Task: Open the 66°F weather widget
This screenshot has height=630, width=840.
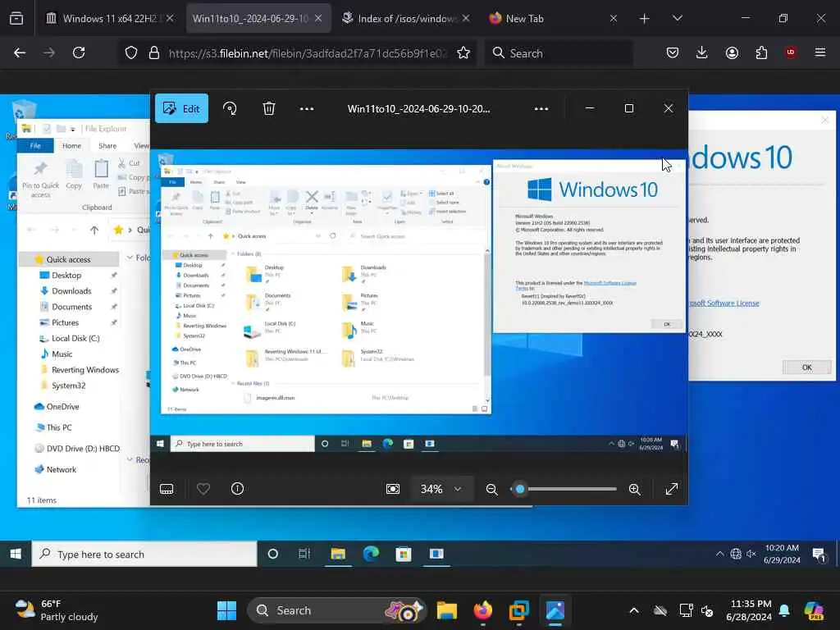Action: click(x=57, y=610)
